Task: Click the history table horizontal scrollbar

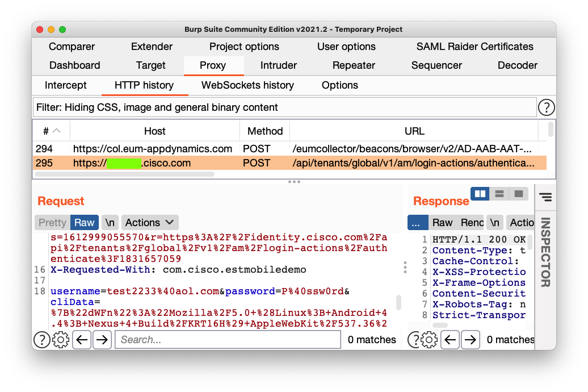Action: coord(124,174)
